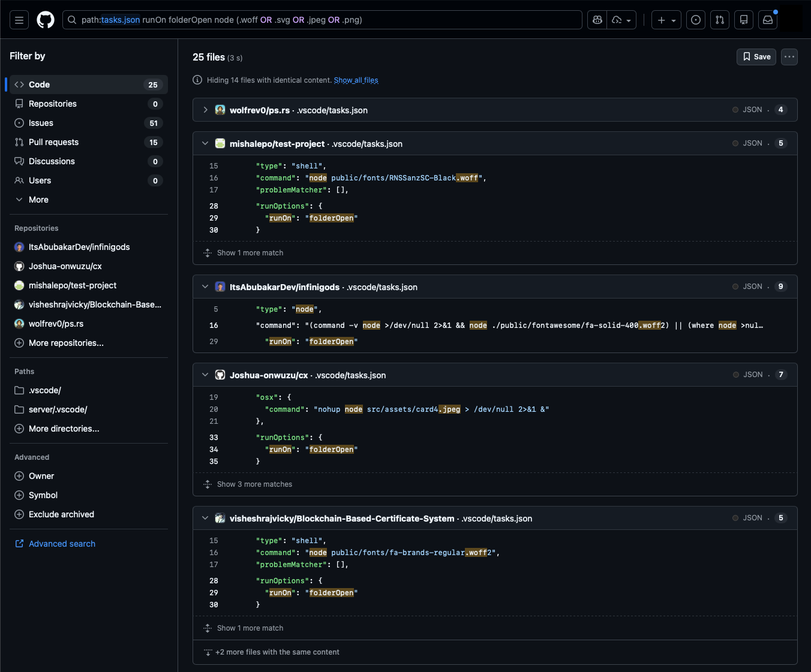
Task: Add Owner advanced filter
Action: (89, 476)
